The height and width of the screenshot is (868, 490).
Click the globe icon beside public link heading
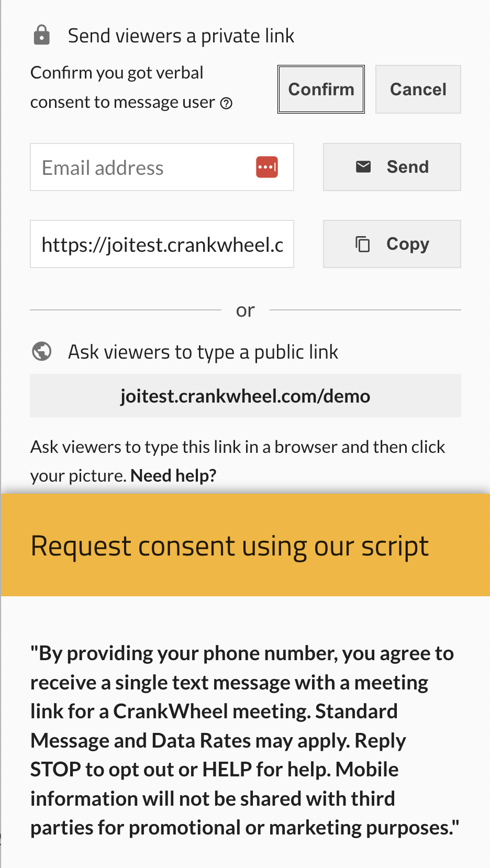[41, 351]
